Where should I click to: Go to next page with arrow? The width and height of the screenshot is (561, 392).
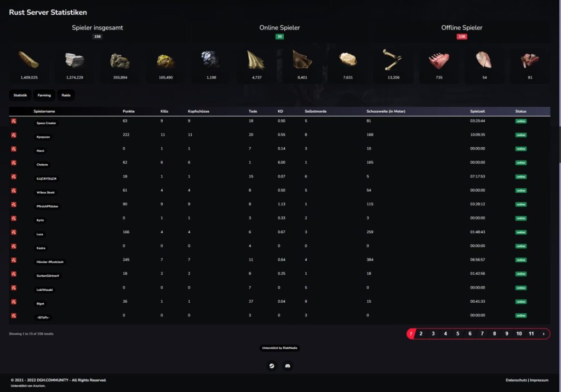point(543,334)
